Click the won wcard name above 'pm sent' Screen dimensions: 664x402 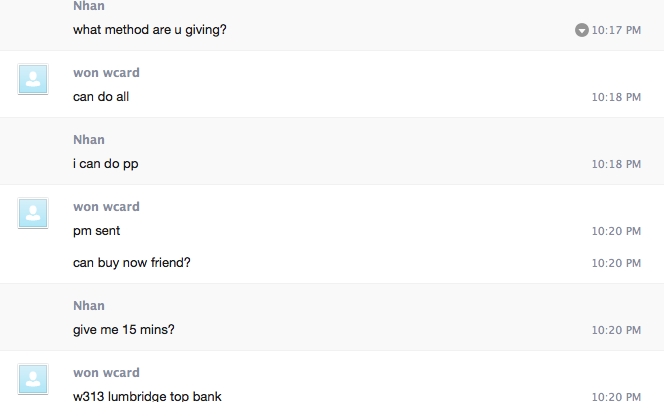coord(106,207)
